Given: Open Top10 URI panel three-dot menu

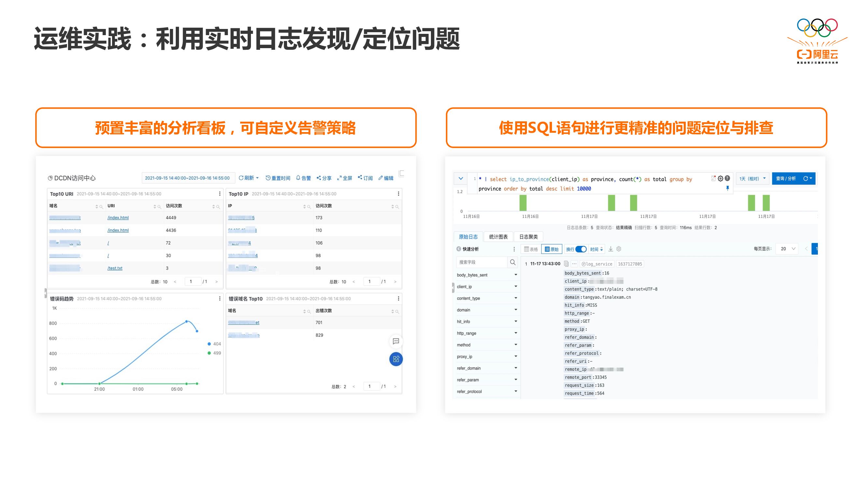Looking at the screenshot, I should pyautogui.click(x=220, y=194).
